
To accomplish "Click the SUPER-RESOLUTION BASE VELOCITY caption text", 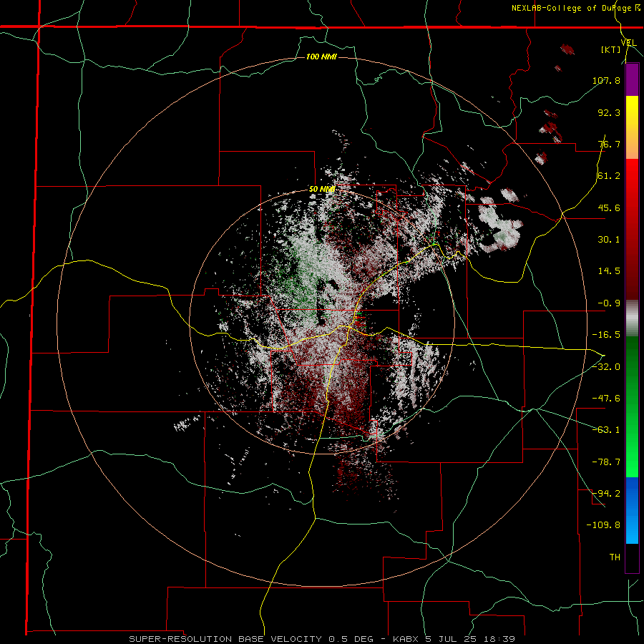I will point(225,639).
